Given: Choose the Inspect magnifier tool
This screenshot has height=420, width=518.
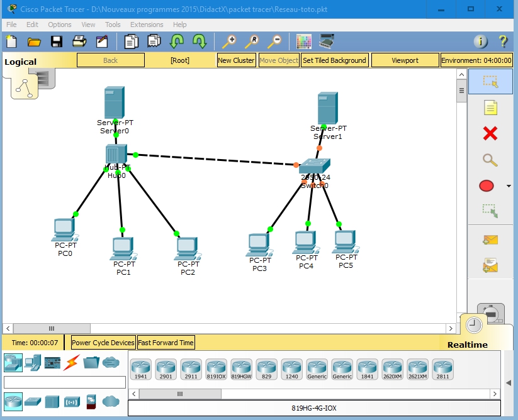Looking at the screenshot, I should tap(490, 160).
